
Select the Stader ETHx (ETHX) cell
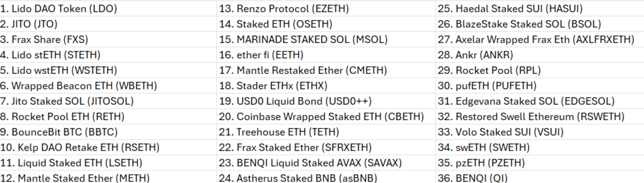coord(273,86)
